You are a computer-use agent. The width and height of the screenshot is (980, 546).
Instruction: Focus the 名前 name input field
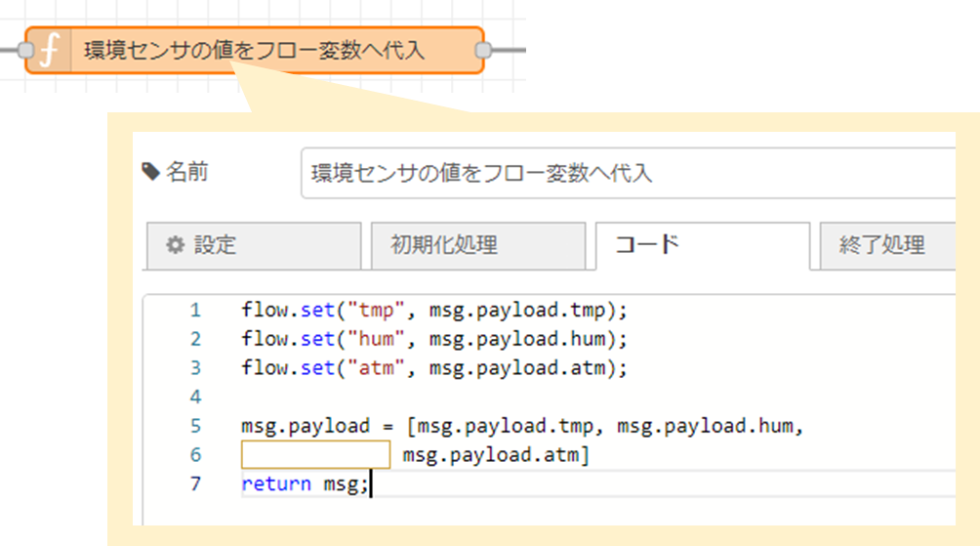click(629, 173)
